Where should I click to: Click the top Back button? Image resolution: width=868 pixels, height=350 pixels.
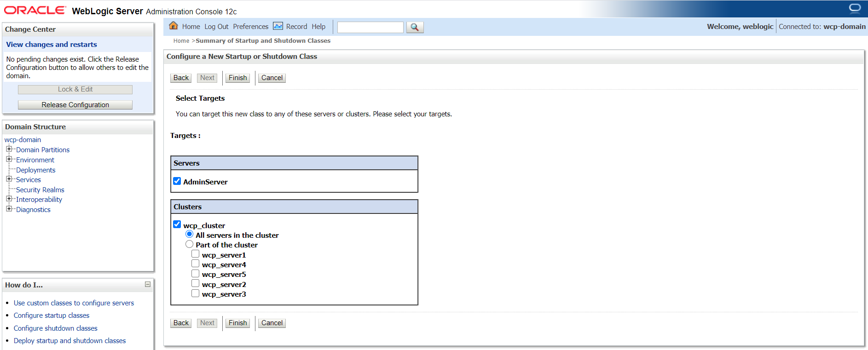coord(181,78)
